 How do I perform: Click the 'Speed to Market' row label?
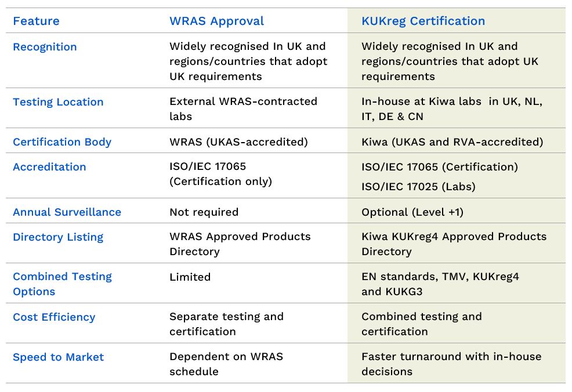(58, 357)
